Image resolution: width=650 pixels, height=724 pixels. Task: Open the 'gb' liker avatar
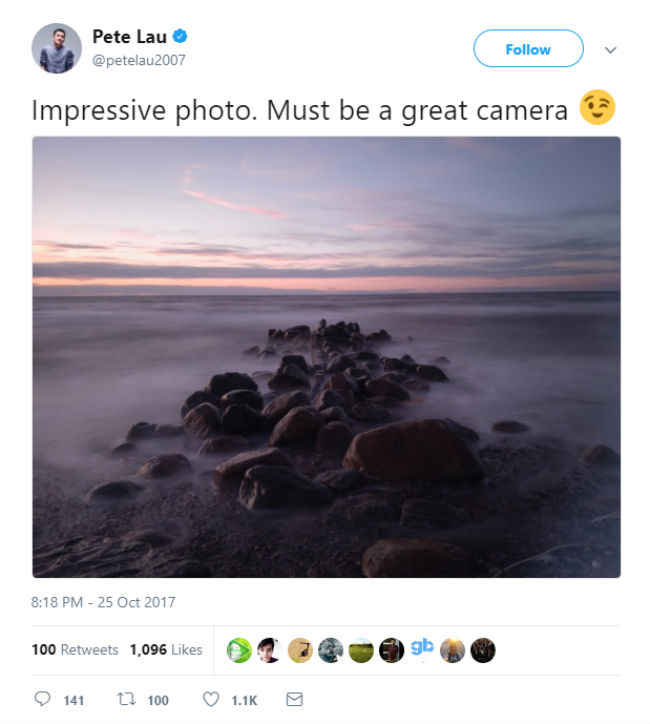(422, 647)
